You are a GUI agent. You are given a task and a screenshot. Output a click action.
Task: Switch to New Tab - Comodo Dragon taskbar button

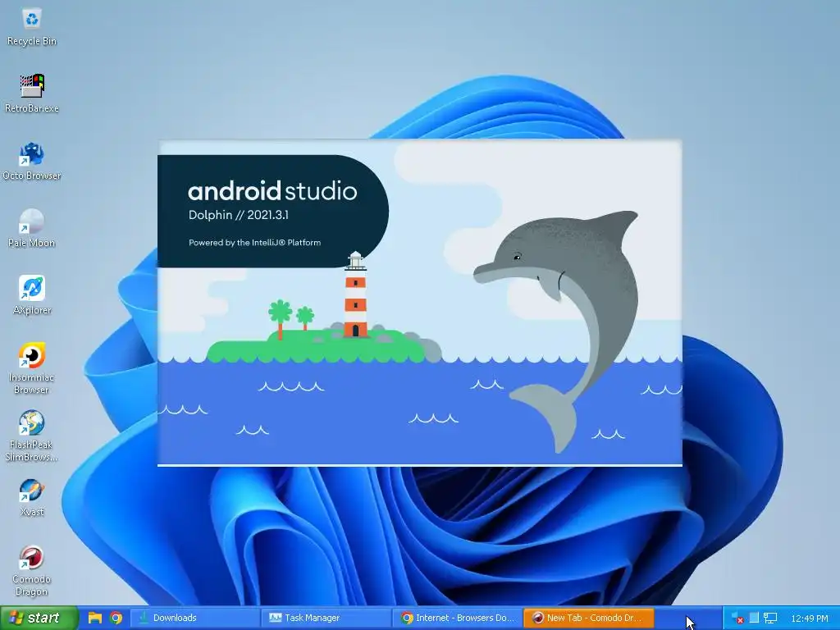pyautogui.click(x=588, y=619)
